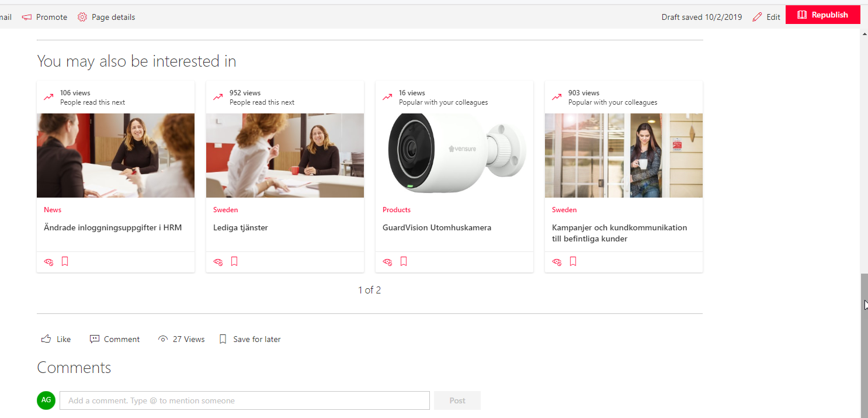The width and height of the screenshot is (868, 418).
Task: Open the Kampanjer och kundkommunikation card image
Action: click(624, 156)
